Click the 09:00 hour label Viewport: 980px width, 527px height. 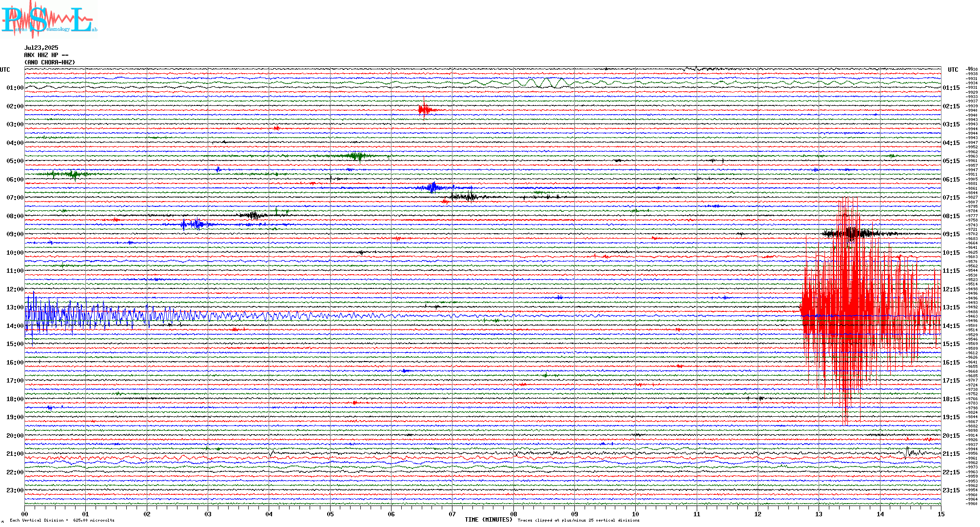tap(15, 234)
